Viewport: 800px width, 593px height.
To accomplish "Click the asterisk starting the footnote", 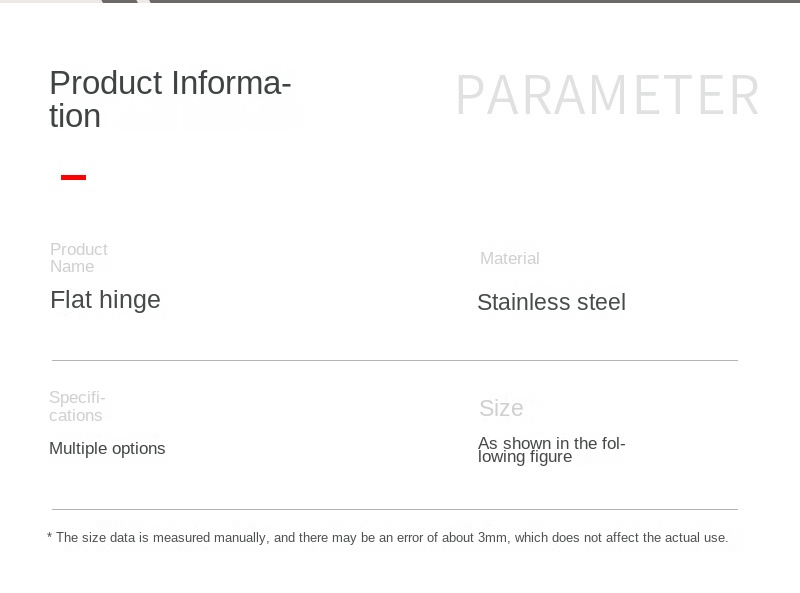I will coord(49,537).
